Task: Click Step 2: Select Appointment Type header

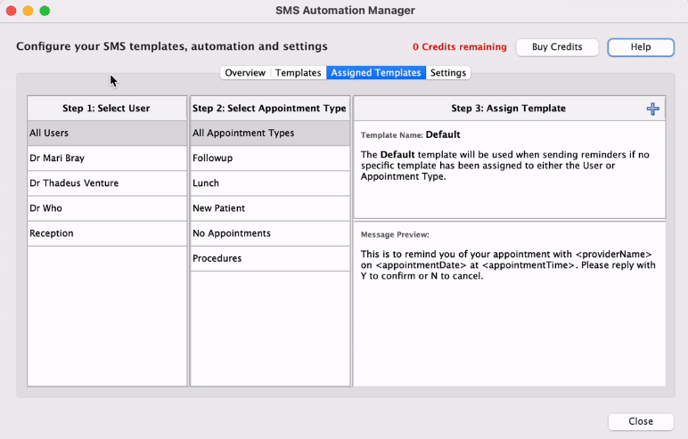Action: (270, 108)
